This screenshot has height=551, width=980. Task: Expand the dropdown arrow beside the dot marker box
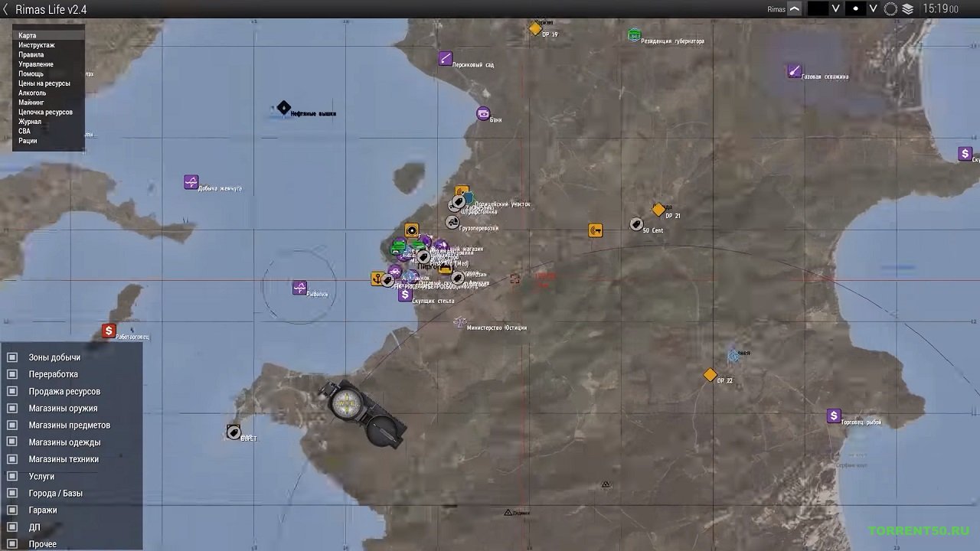(x=873, y=9)
